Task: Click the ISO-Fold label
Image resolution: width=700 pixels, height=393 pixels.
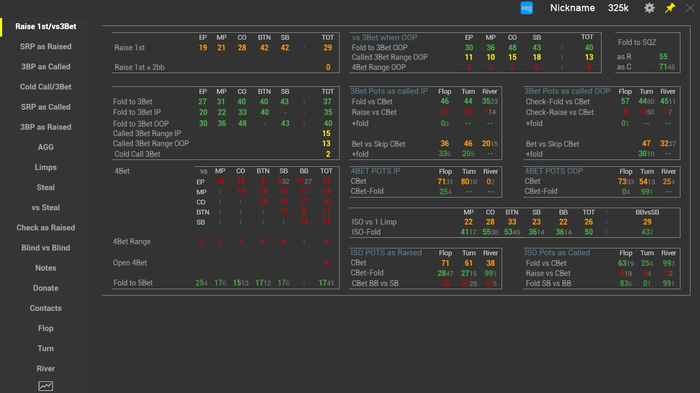Action: pyautogui.click(x=366, y=232)
